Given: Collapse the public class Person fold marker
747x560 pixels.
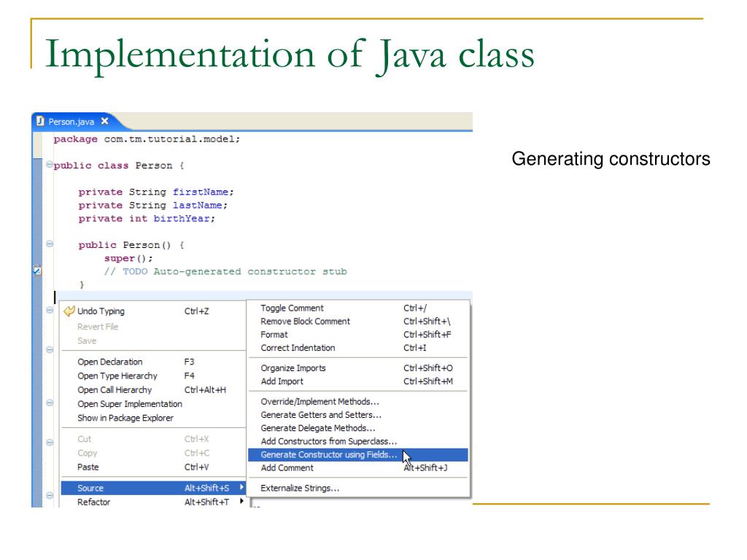Looking at the screenshot, I should point(50,165).
